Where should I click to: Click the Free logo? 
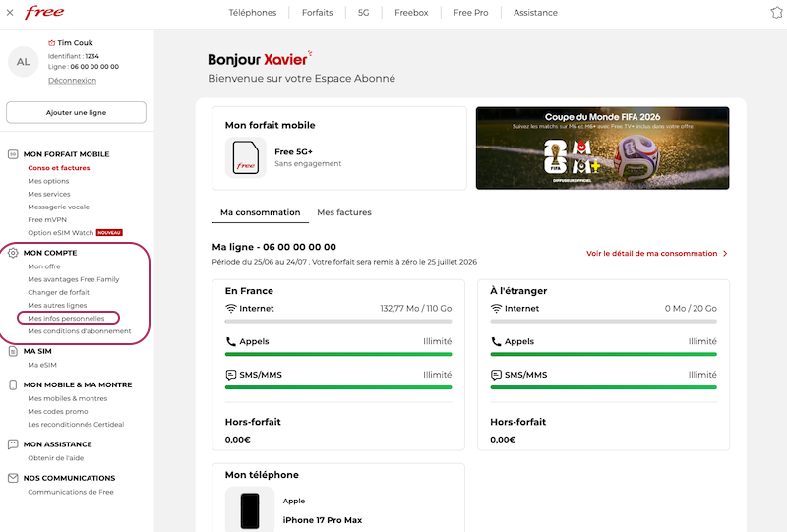pyautogui.click(x=44, y=12)
